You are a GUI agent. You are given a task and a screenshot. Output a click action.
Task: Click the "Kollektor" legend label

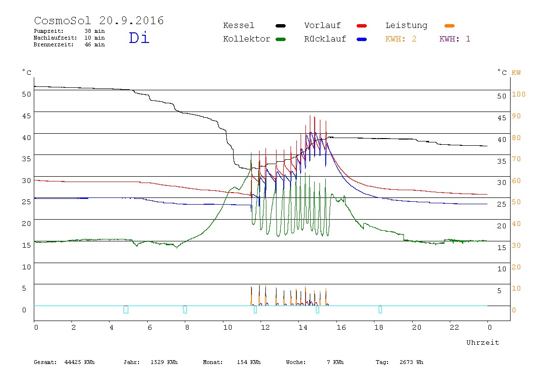tap(247, 39)
